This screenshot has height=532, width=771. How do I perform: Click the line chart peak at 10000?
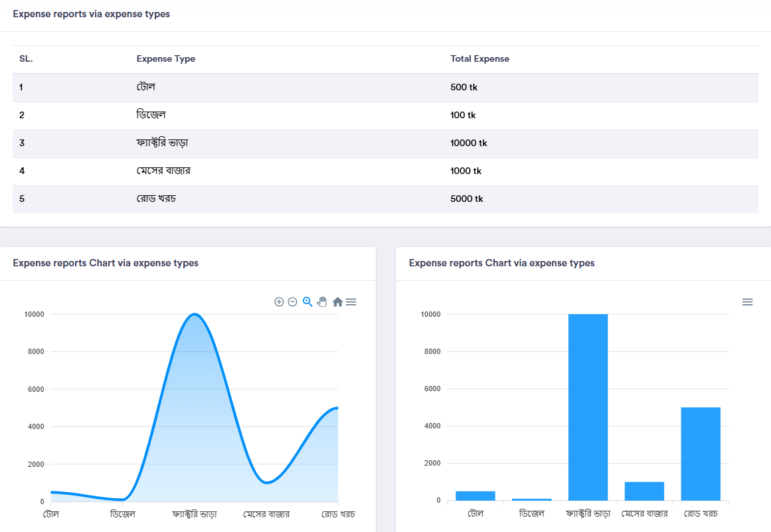[x=195, y=314]
